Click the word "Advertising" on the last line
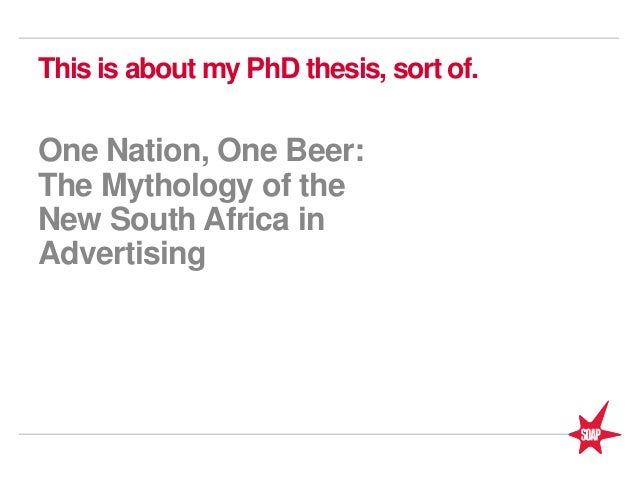 121,253
